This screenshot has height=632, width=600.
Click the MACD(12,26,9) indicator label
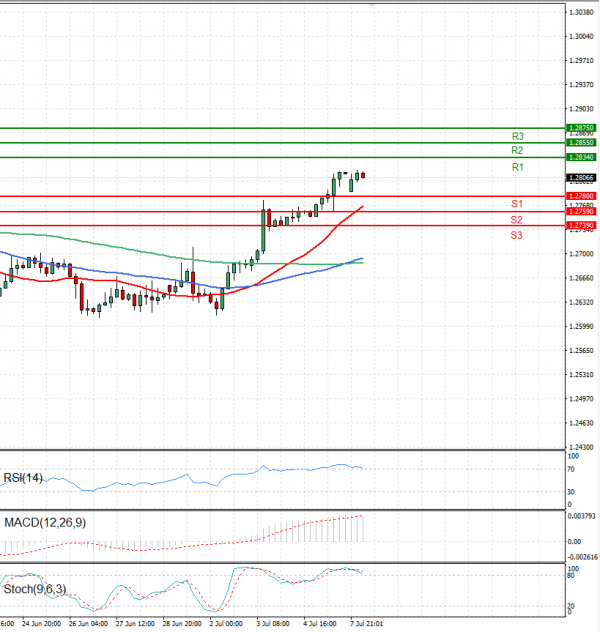(x=45, y=523)
